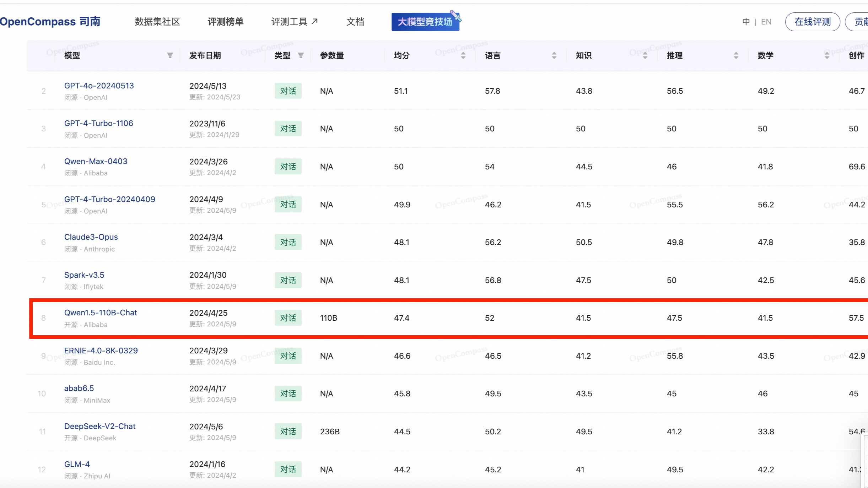Image resolution: width=868 pixels, height=488 pixels.
Task: Open the Spark-v3.5 model link
Action: 84,275
